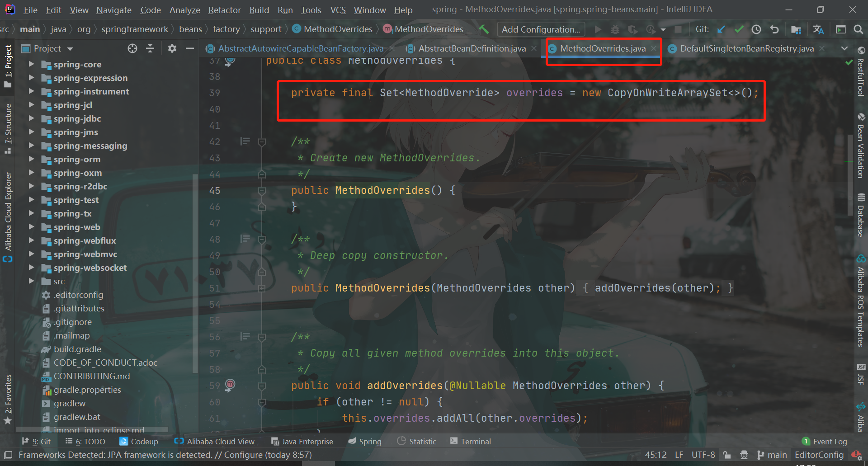The height and width of the screenshot is (466, 868).
Task: Click the Add Configuration button
Action: pos(541,29)
